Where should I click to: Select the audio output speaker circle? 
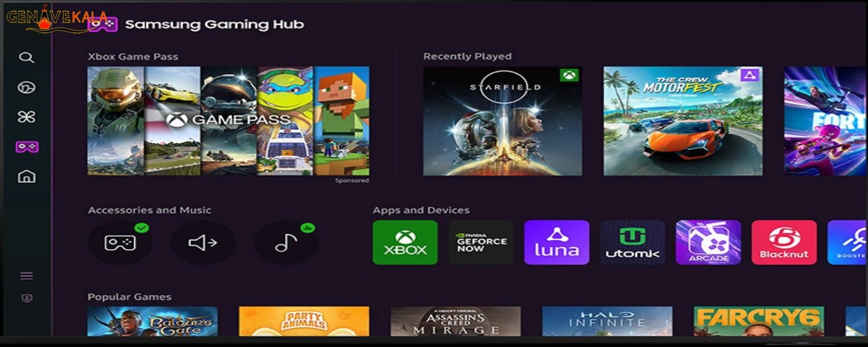(x=203, y=242)
